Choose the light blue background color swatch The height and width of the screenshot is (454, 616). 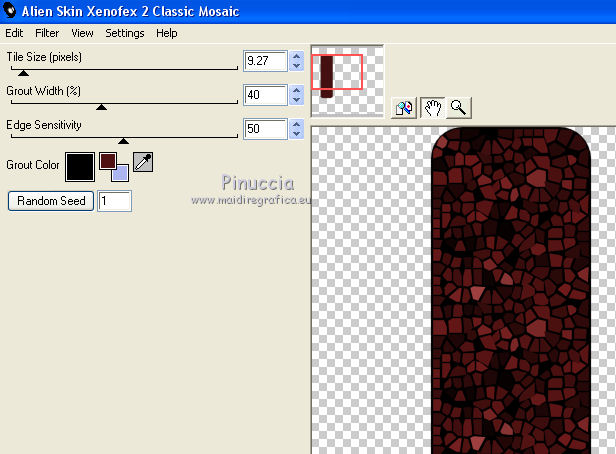121,174
